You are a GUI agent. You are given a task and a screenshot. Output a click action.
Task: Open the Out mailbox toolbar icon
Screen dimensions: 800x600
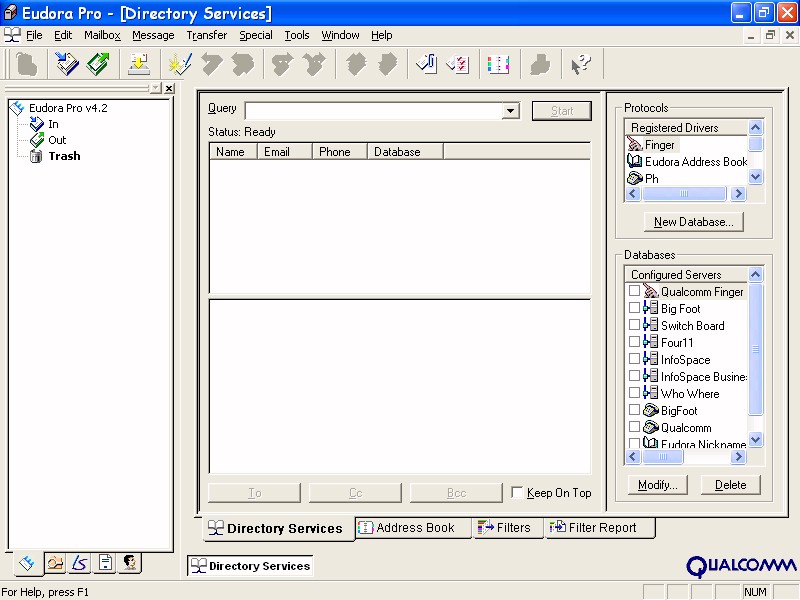[x=97, y=64]
